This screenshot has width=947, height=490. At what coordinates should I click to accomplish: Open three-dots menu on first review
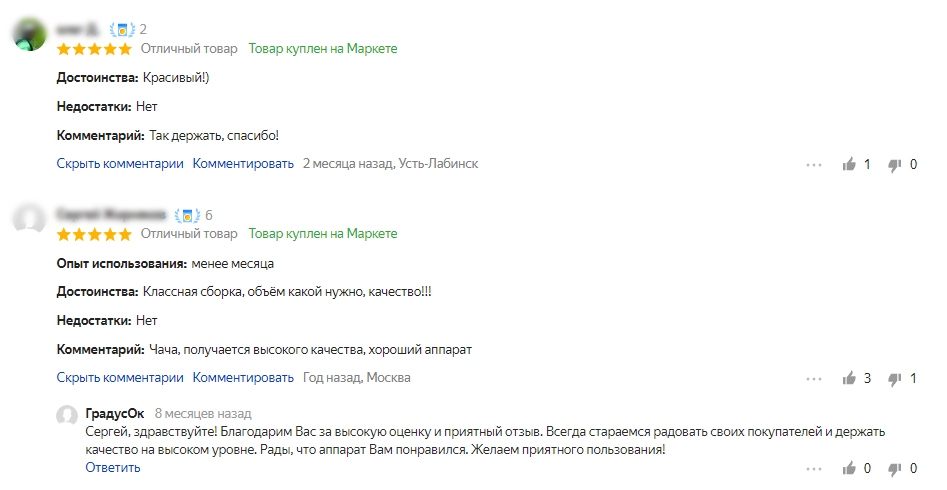(x=813, y=164)
